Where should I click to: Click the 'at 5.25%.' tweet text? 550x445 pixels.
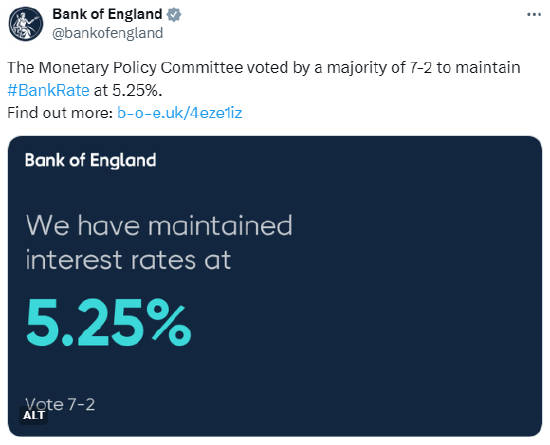pyautogui.click(x=128, y=90)
